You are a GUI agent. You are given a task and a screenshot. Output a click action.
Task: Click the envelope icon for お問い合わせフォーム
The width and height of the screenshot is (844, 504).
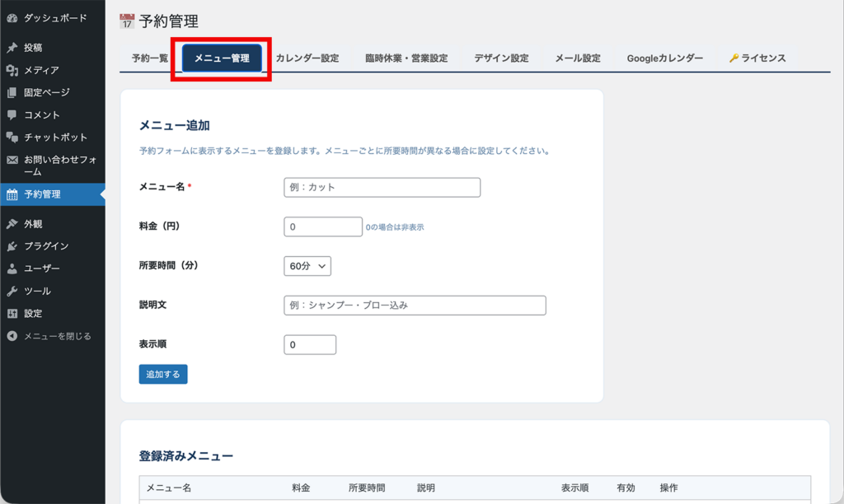tap(12, 160)
